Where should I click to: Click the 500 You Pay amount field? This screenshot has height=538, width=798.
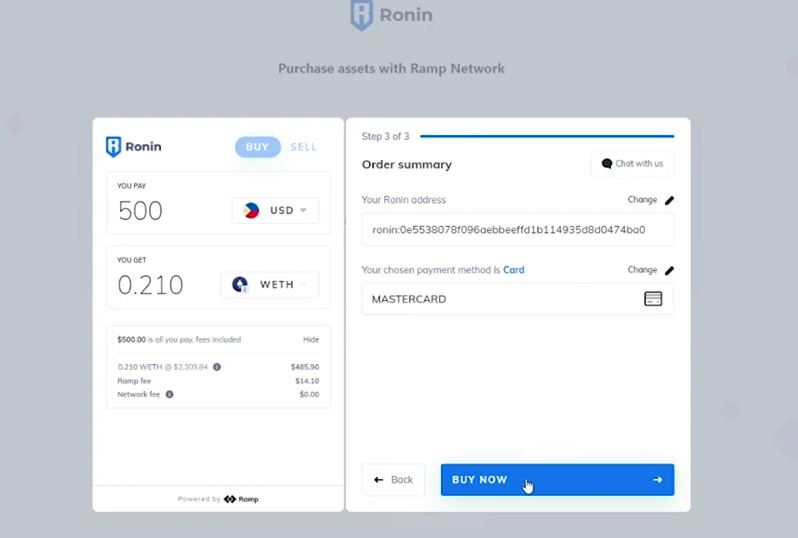click(x=140, y=210)
